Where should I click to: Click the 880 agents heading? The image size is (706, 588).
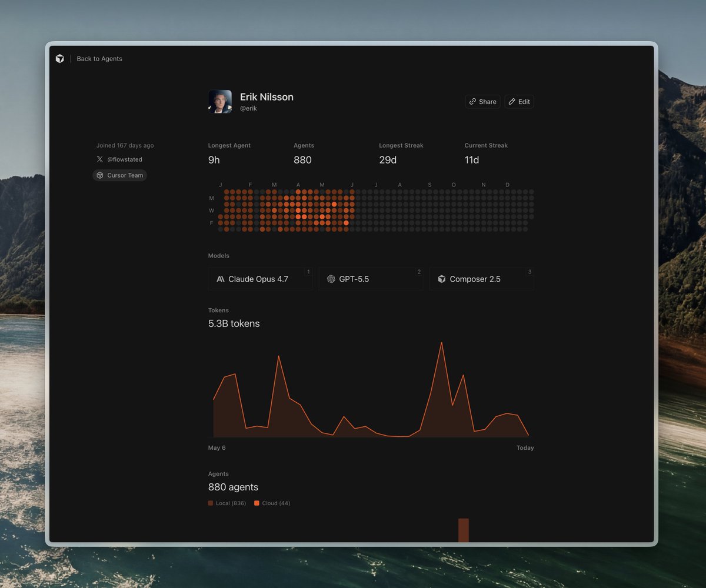tap(233, 487)
